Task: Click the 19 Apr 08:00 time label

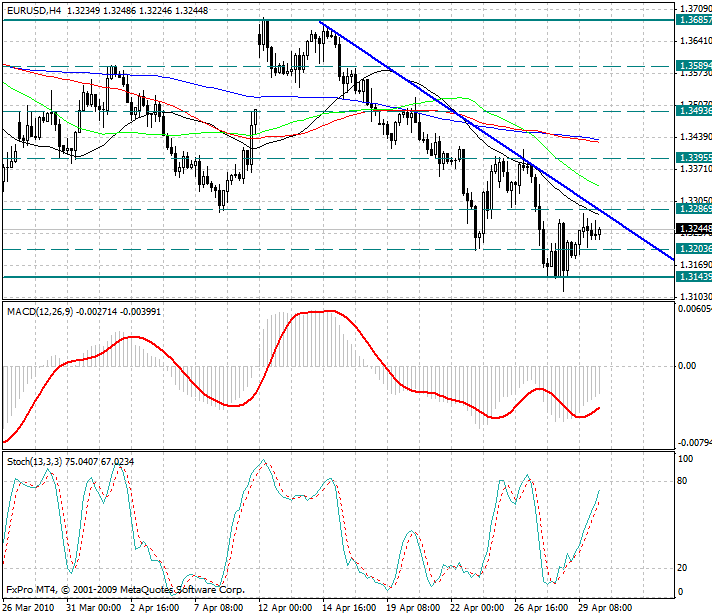Action: pyautogui.click(x=413, y=608)
